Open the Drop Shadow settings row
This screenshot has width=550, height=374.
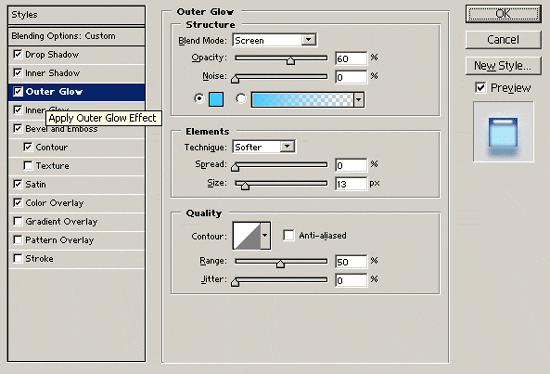(76, 55)
